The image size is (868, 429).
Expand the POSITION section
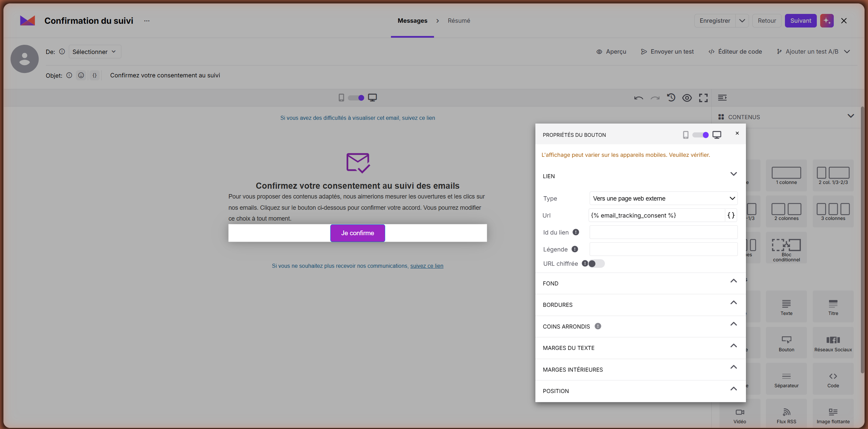(640, 391)
